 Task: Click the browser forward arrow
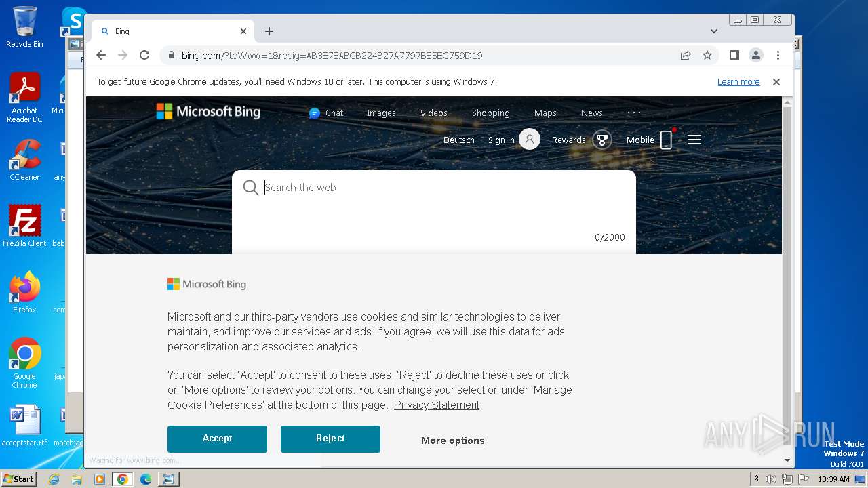tap(123, 56)
